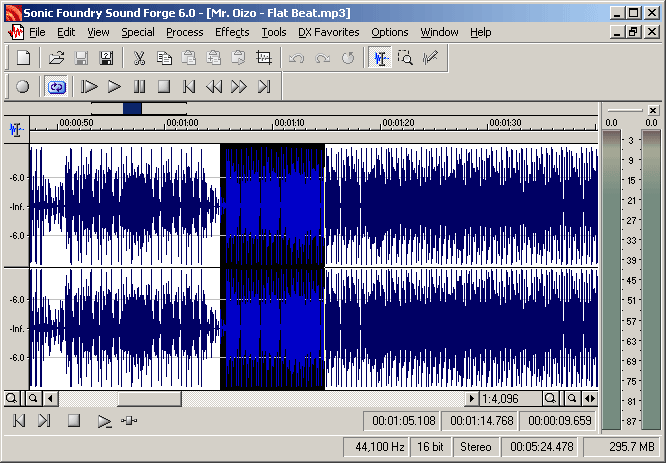Select the Magnify tool
This screenshot has width=666, height=463.
tap(405, 58)
